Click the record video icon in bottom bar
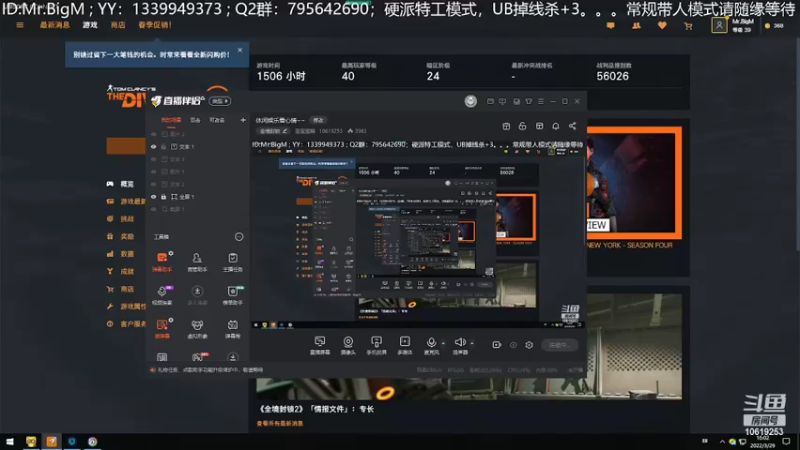Image resolution: width=800 pixels, height=450 pixels. [496, 345]
